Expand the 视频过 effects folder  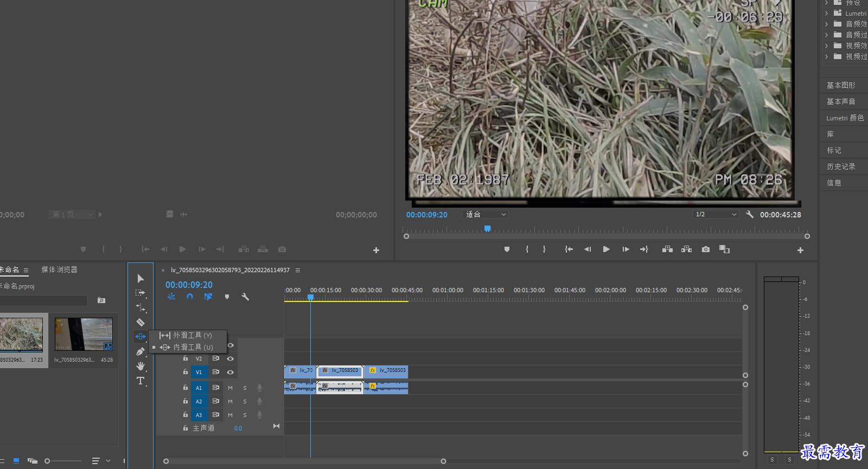tap(826, 56)
